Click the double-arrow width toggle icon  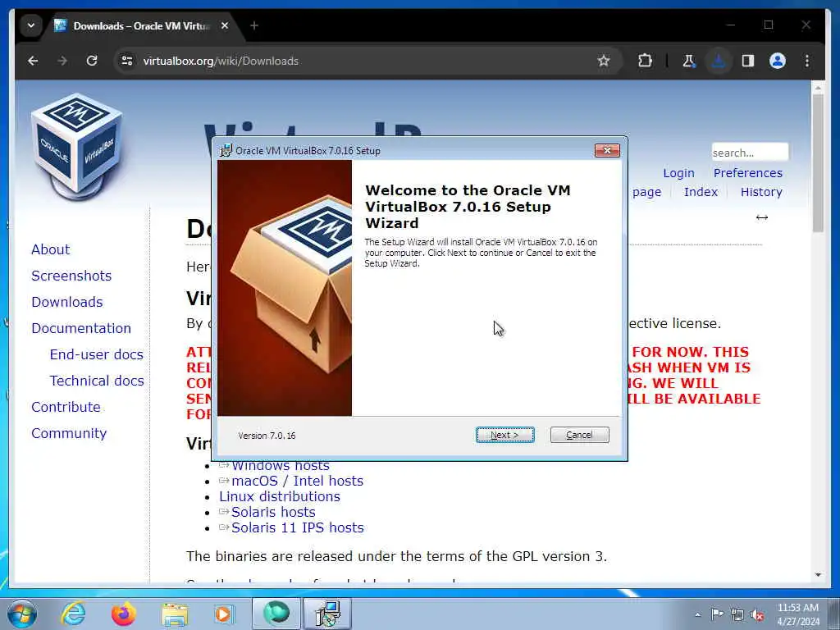[762, 217]
